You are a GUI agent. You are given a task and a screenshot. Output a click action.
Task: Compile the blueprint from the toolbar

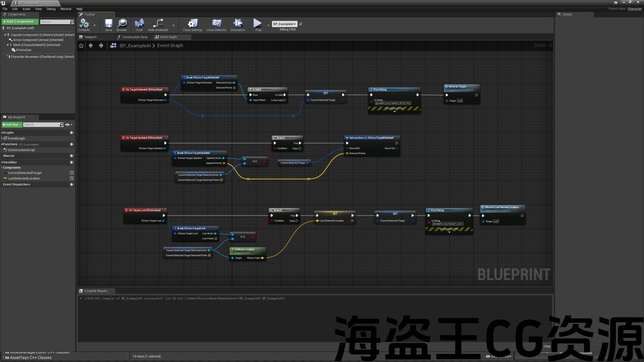[x=84, y=24]
